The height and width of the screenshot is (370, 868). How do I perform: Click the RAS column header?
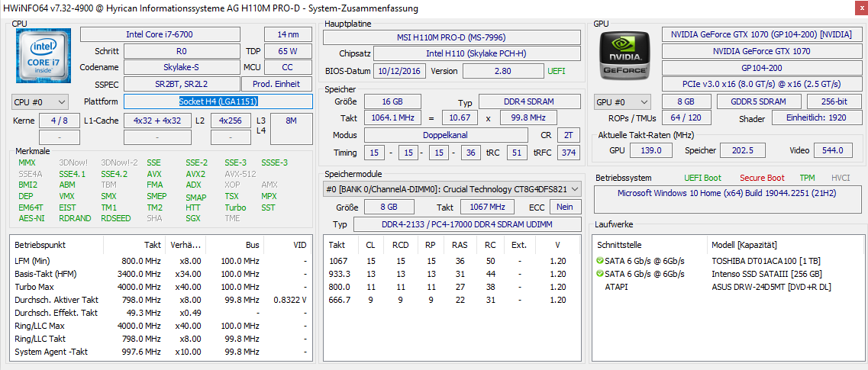(x=459, y=244)
